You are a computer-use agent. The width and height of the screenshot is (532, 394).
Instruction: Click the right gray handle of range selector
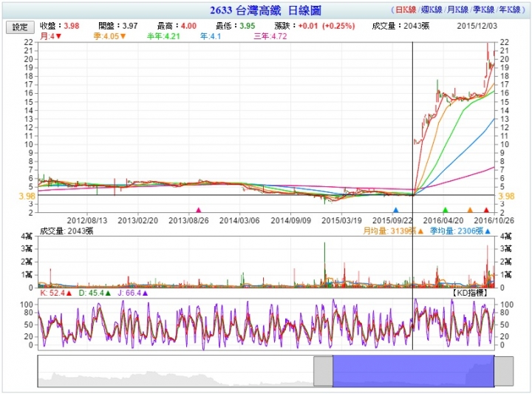pyautogui.click(x=503, y=371)
